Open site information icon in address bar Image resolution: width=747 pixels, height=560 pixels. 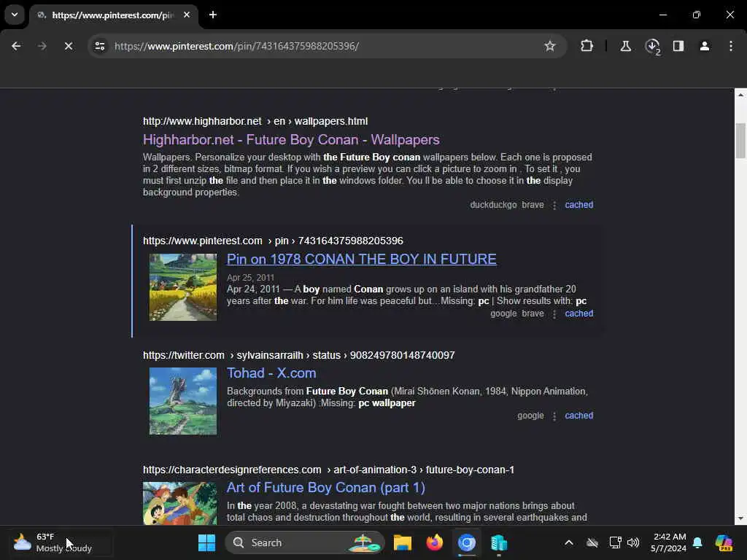click(100, 46)
